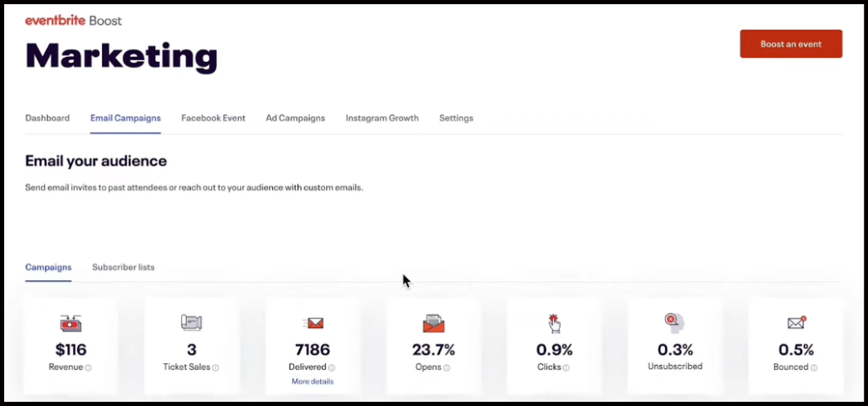Switch to the Subscriber lists tab
The image size is (868, 406).
pyautogui.click(x=123, y=267)
